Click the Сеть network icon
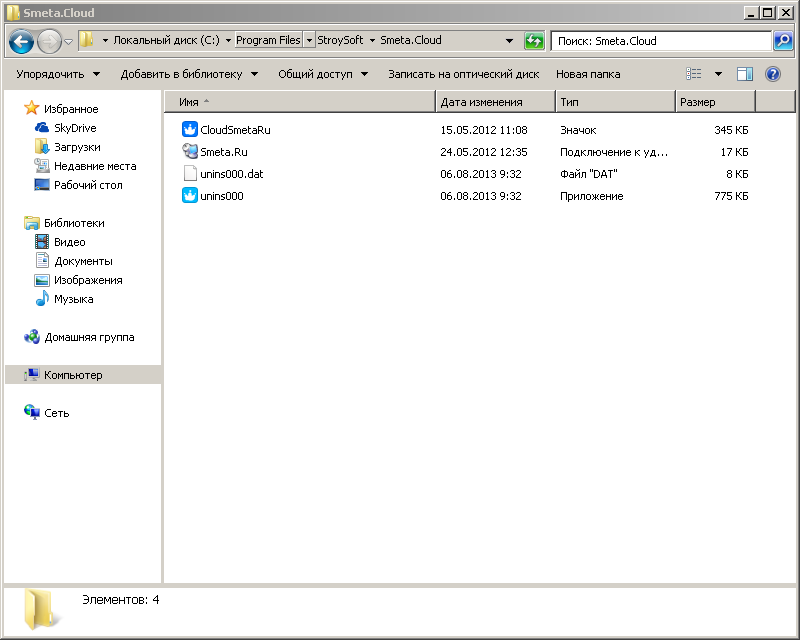This screenshot has width=800, height=640. pyautogui.click(x=32, y=412)
